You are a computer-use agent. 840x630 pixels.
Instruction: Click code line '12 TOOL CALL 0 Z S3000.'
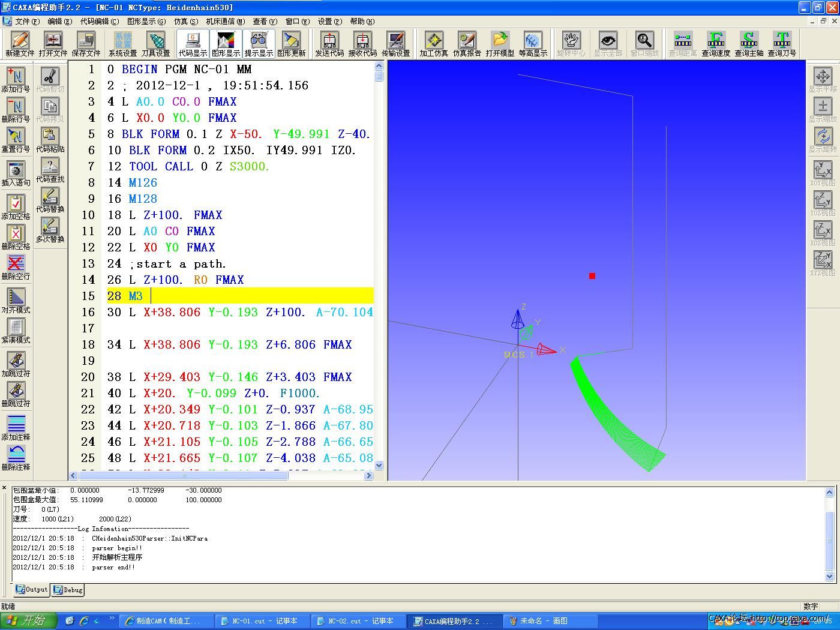(188, 166)
